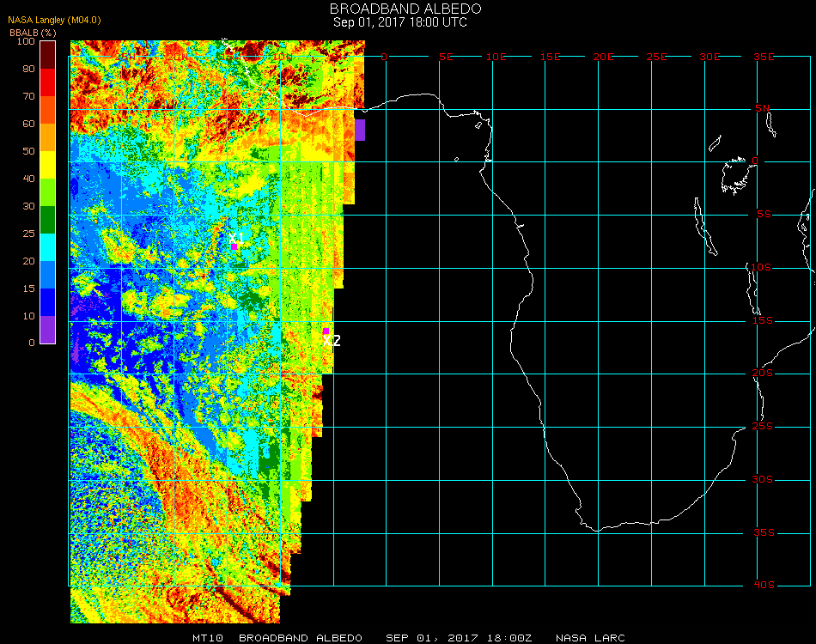Pick the orange-red 60-70 colorbar swatch
Viewport: 816px width, 644px height.
tap(48, 110)
